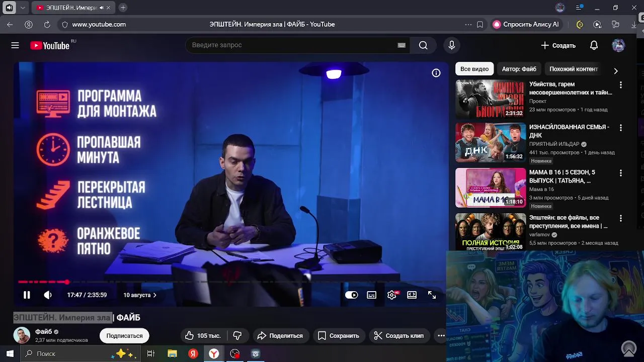Open Task View on the taskbar
The height and width of the screenshot is (362, 644).
click(150, 353)
